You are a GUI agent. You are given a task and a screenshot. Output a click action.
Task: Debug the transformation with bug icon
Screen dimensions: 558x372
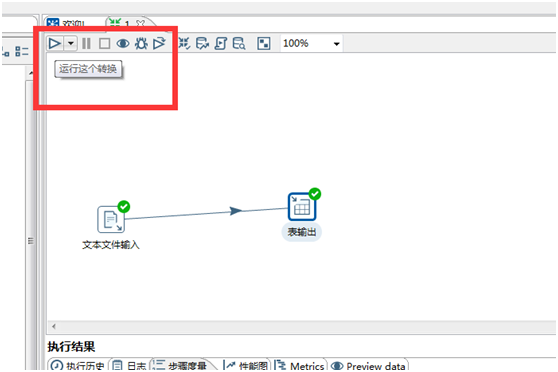pos(141,43)
